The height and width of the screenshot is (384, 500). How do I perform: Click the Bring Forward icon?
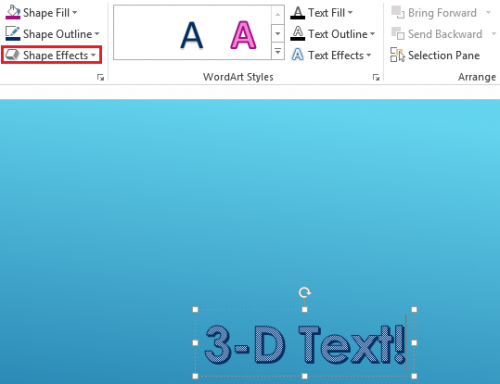[398, 13]
